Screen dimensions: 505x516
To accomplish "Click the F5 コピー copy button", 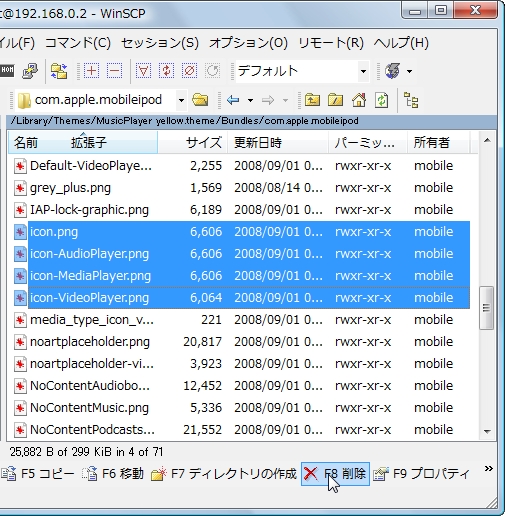I will (x=37, y=473).
